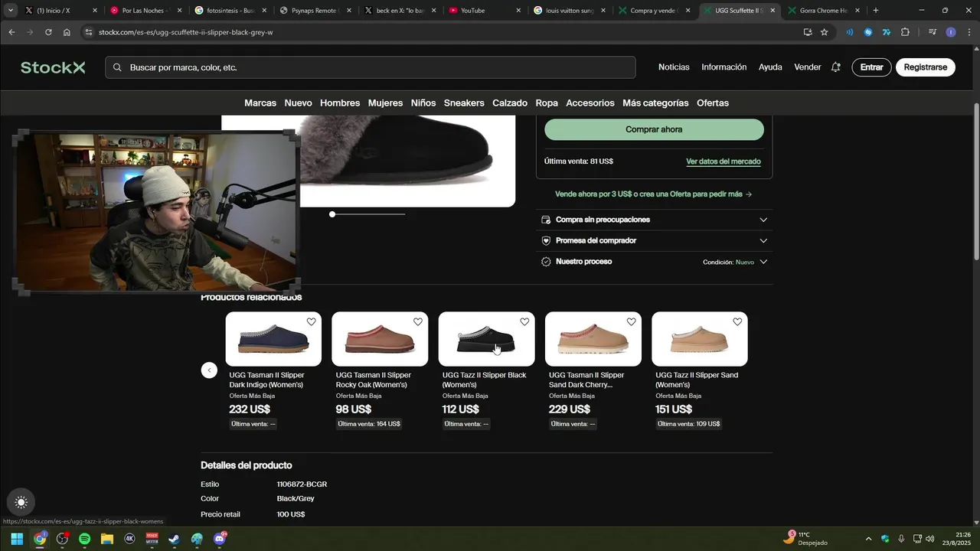The width and height of the screenshot is (980, 551).
Task: Click the Comprar ahora button
Action: (654, 129)
